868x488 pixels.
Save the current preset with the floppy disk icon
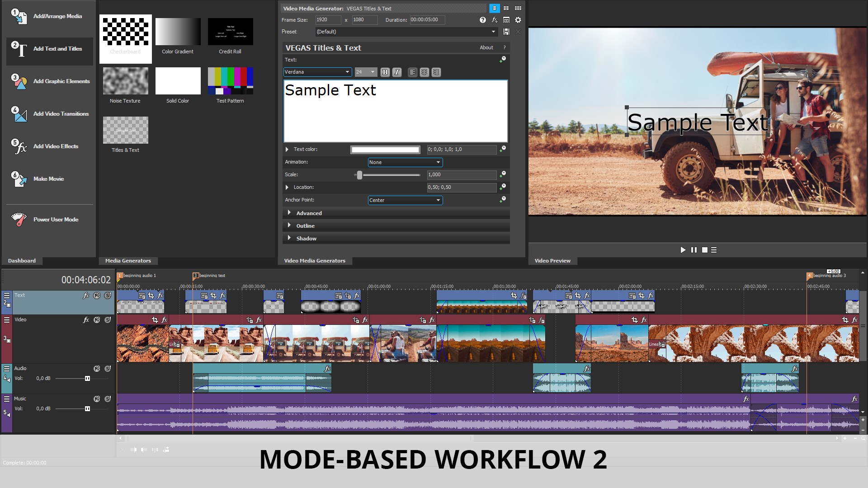point(506,32)
